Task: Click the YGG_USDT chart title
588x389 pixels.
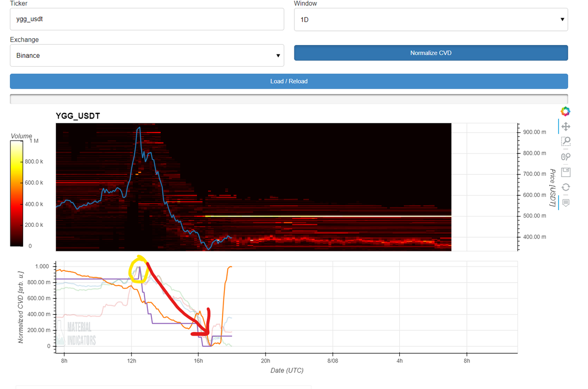Action: [78, 116]
